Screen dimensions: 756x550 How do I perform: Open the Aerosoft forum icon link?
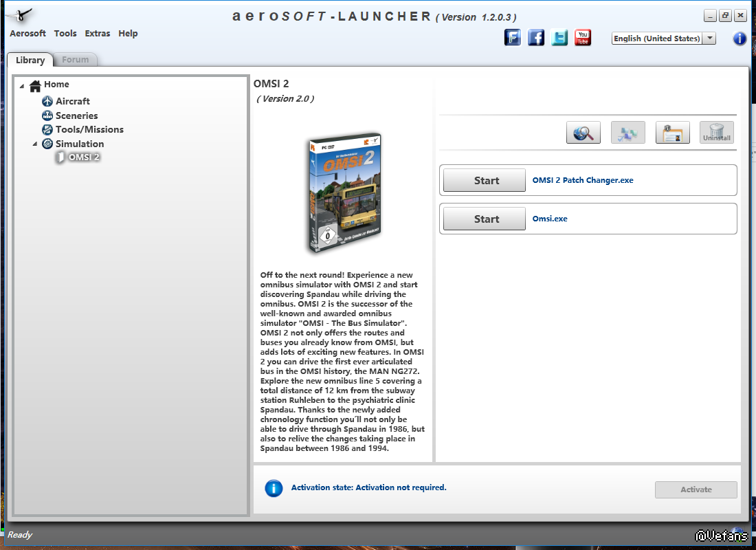(513, 38)
